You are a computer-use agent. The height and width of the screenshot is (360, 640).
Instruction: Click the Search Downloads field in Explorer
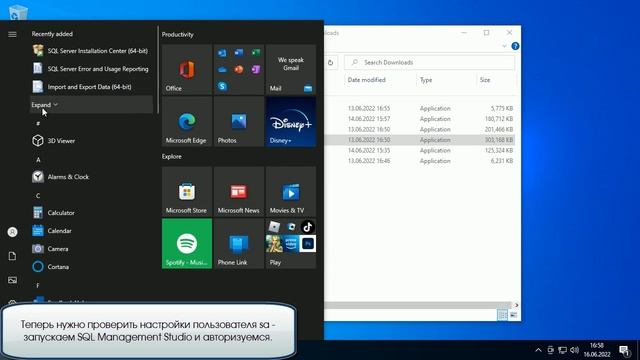click(429, 62)
